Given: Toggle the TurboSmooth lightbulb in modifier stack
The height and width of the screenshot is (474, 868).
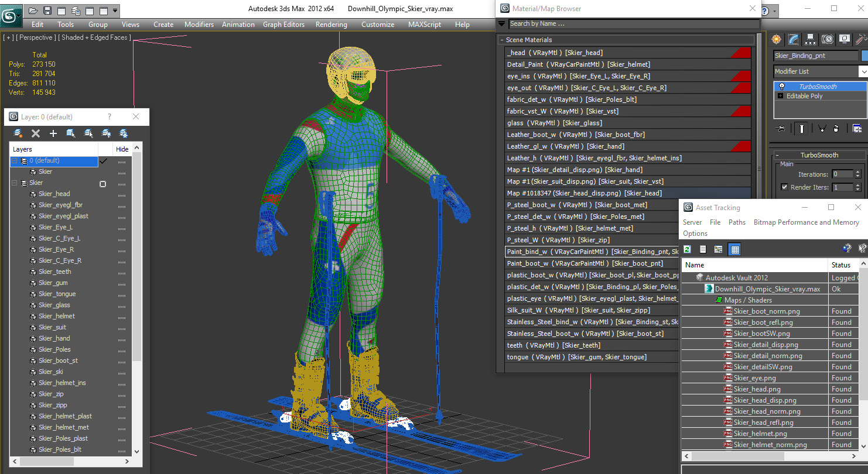Looking at the screenshot, I should (781, 86).
